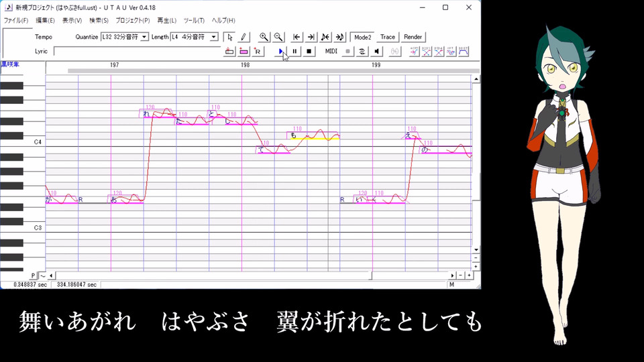
Task: Open the ツール(T) menu
Action: [194, 20]
